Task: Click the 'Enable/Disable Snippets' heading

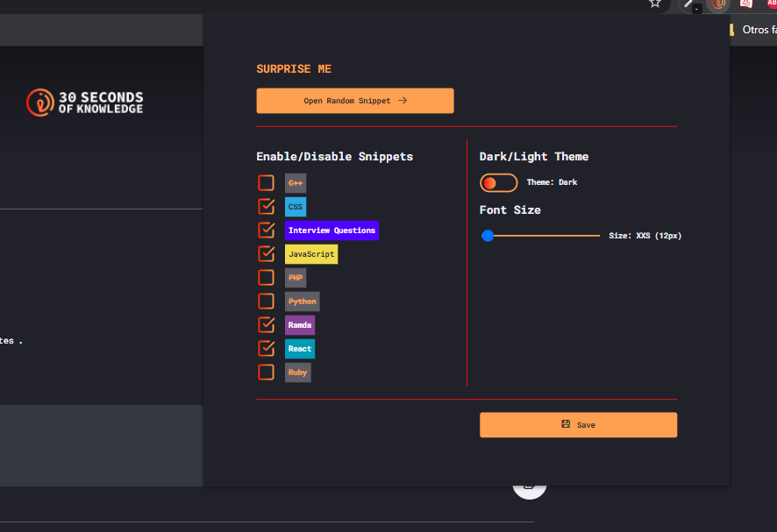Action: tap(334, 157)
